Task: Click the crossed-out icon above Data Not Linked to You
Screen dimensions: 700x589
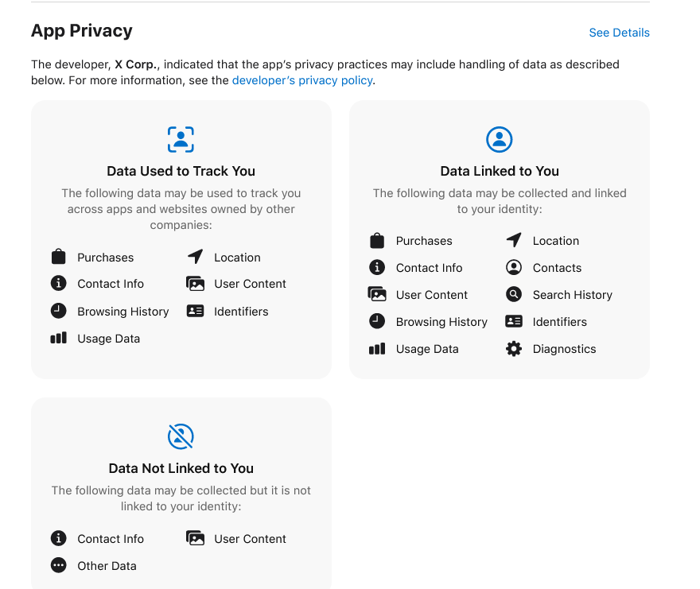Action: pos(181,436)
